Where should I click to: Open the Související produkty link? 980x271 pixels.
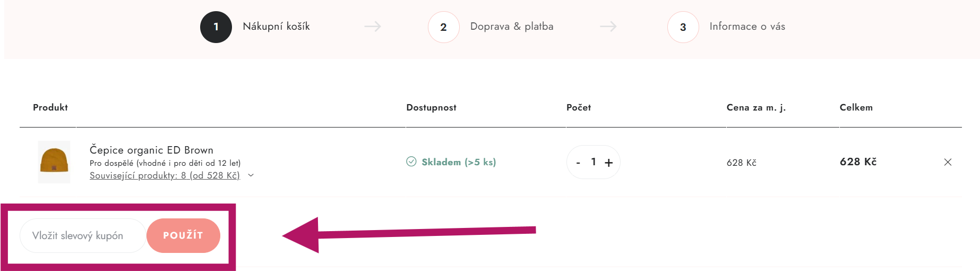pos(165,175)
